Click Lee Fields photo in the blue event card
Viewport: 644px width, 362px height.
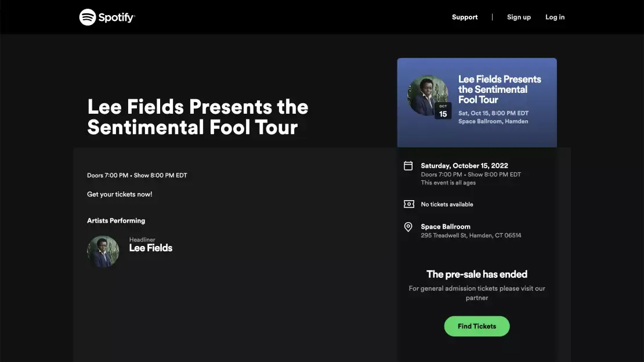[x=427, y=95]
